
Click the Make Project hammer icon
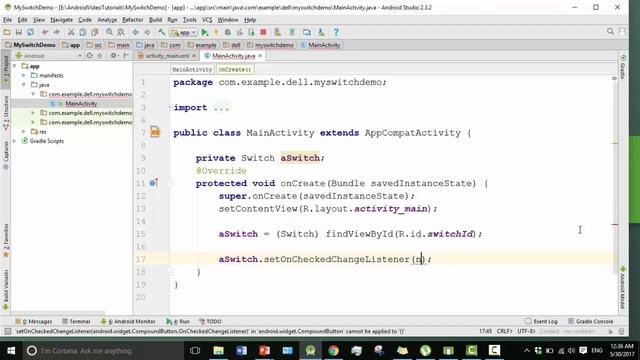pyautogui.click(x=162, y=32)
